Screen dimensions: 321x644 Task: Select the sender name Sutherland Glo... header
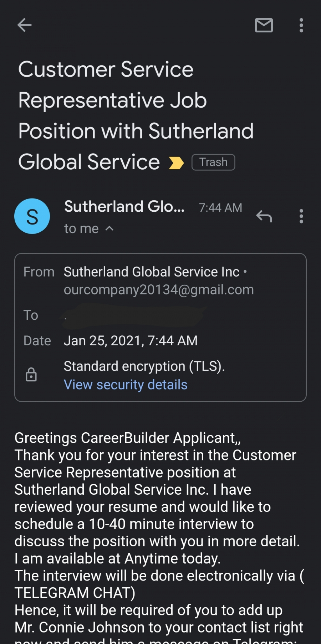124,206
